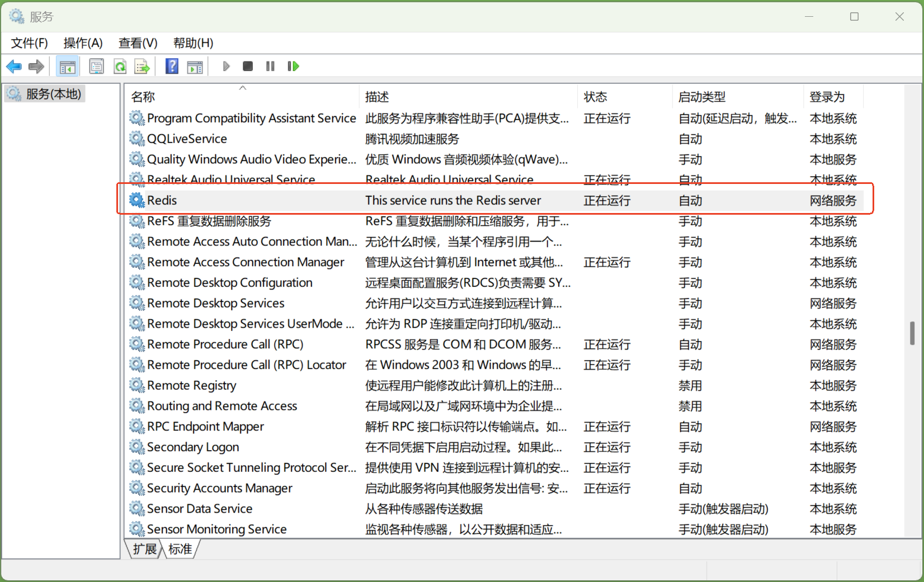The image size is (924, 582).
Task: Click 腾讯视频加速服务 description text
Action: pyautogui.click(x=412, y=139)
